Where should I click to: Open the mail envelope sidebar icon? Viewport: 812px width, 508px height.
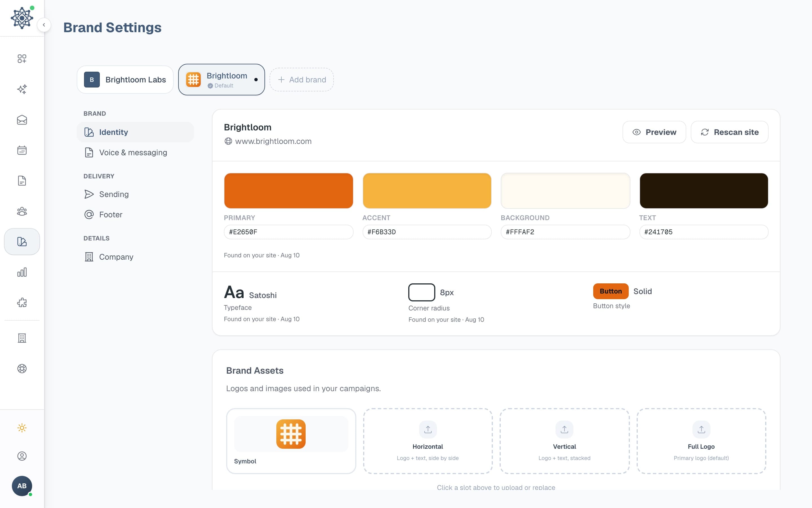coord(22,120)
